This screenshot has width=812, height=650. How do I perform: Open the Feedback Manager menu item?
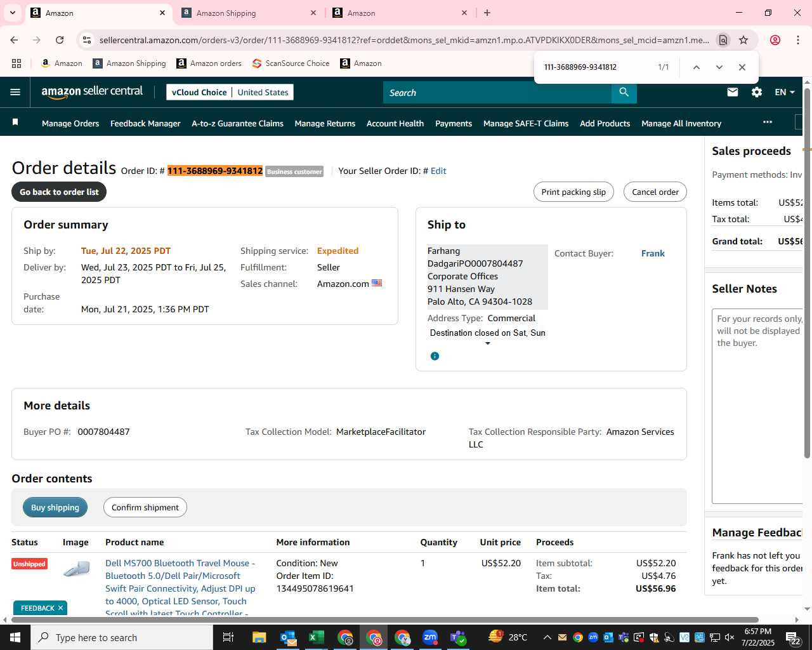coord(145,123)
